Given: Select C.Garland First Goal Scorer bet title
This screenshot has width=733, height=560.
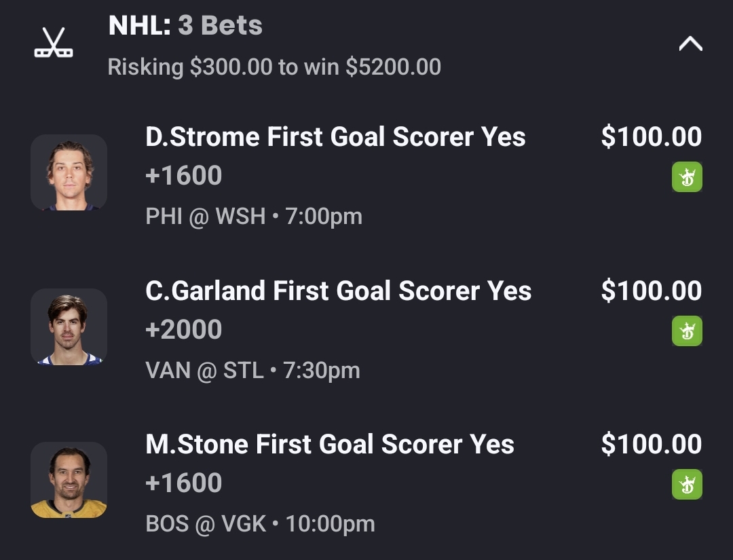Looking at the screenshot, I should (338, 291).
